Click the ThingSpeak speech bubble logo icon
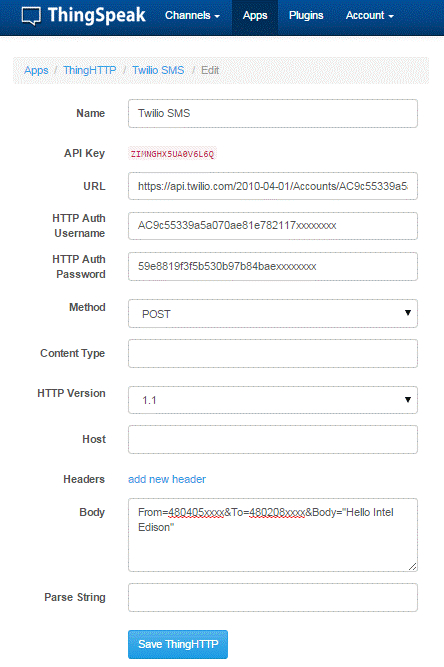Viewport: 444px width, 667px height. point(31,17)
